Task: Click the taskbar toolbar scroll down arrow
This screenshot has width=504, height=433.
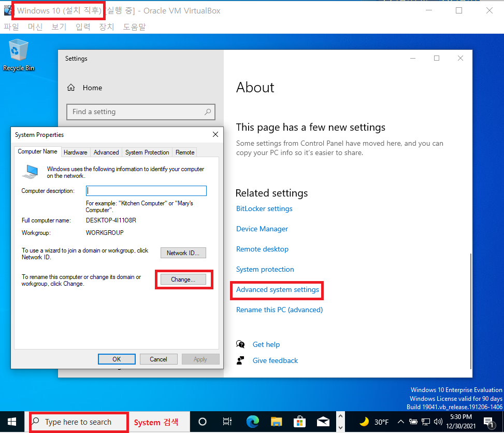Action: (340, 427)
